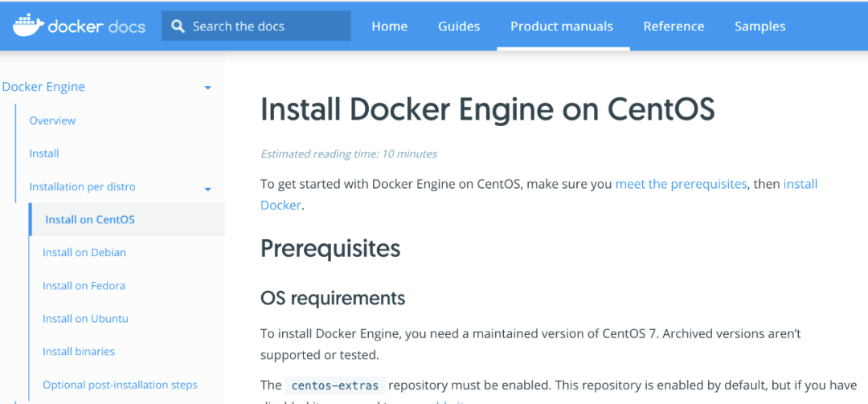
Task: Follow the meet the prerequisites link
Action: click(x=681, y=184)
